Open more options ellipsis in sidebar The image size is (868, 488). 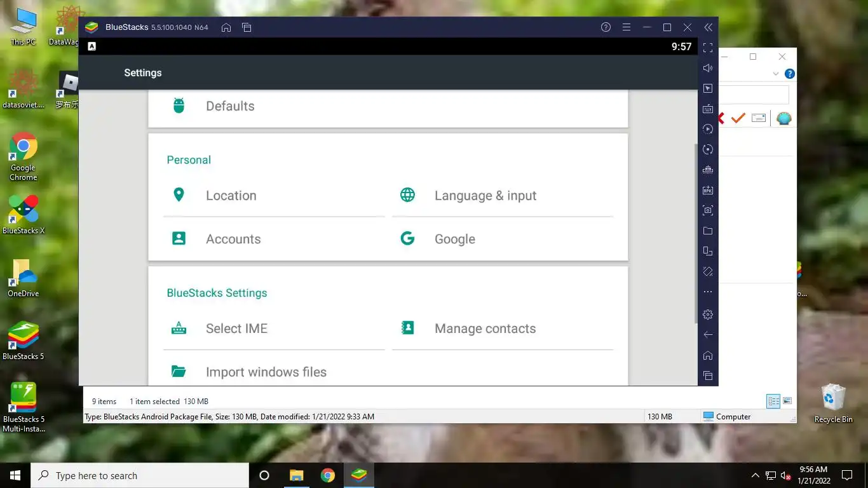[708, 292]
